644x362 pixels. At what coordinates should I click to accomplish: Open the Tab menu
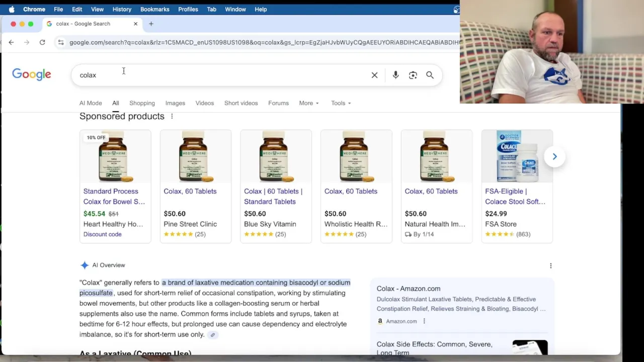212,9
